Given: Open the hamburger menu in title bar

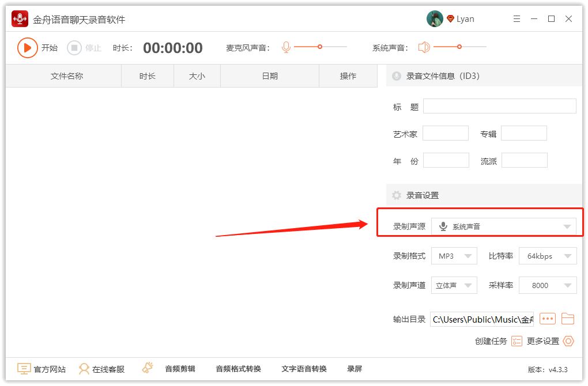Looking at the screenshot, I should point(517,19).
